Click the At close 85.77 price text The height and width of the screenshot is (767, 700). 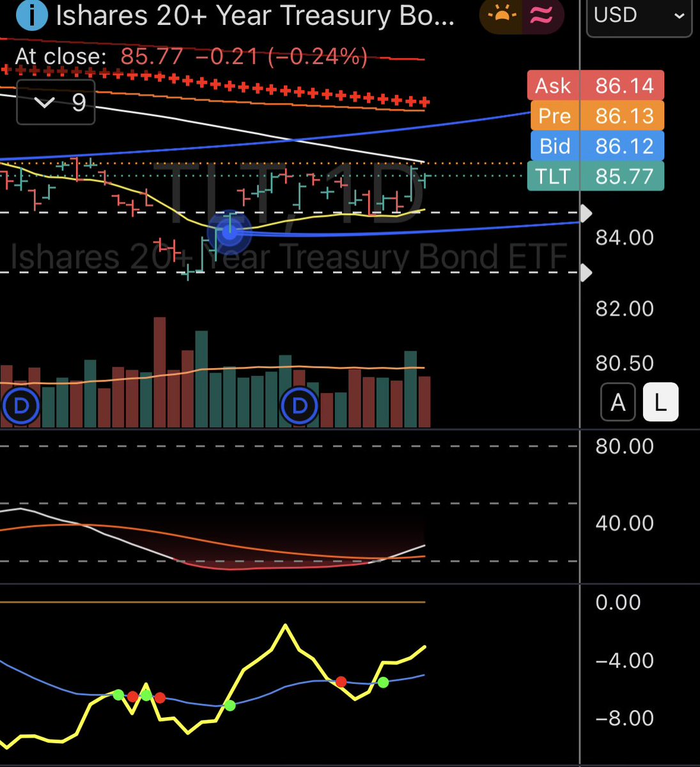(99, 56)
